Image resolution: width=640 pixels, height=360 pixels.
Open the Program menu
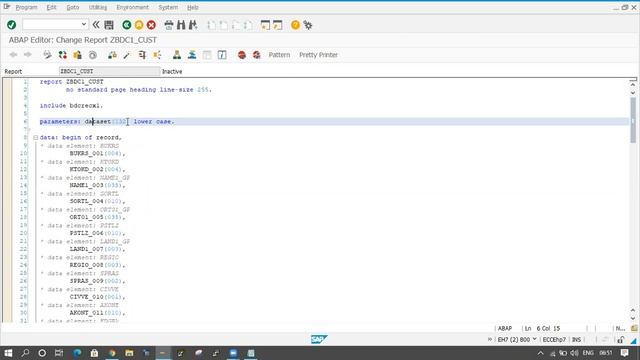coord(26,7)
